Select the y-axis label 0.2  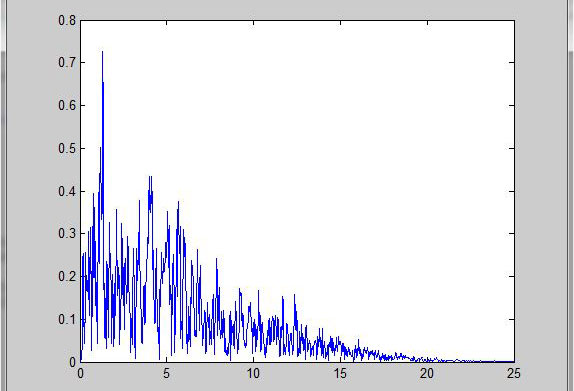click(x=67, y=276)
